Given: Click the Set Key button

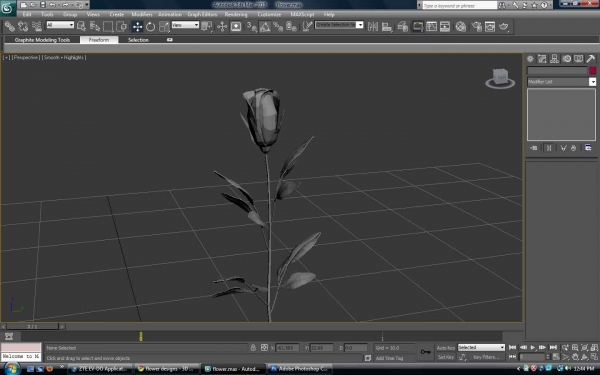Looking at the screenshot, I should 446,357.
